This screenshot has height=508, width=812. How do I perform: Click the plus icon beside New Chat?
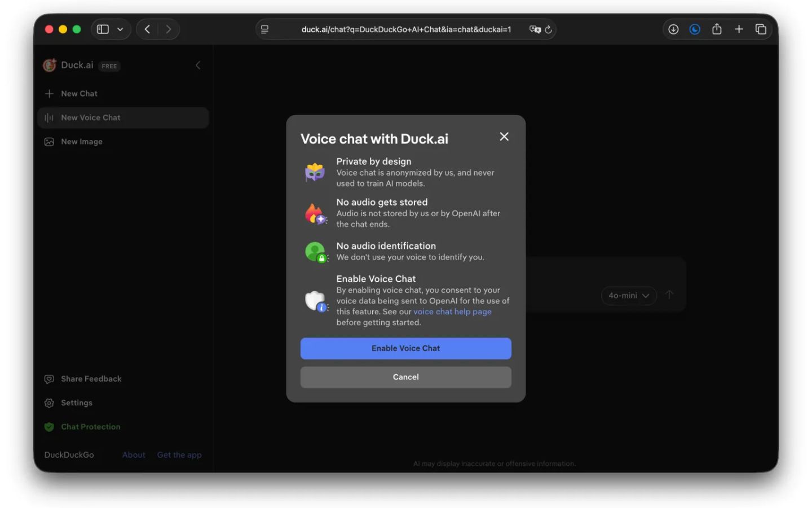tap(49, 94)
